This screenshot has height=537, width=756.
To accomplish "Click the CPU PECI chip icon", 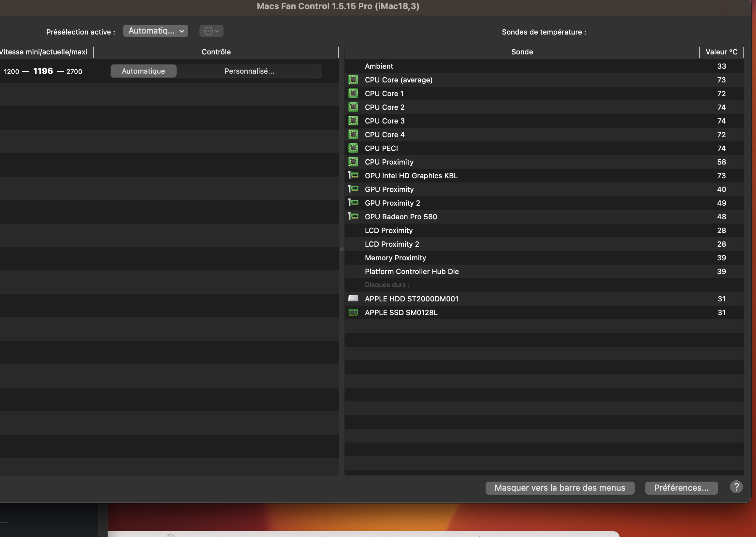I will click(x=353, y=148).
